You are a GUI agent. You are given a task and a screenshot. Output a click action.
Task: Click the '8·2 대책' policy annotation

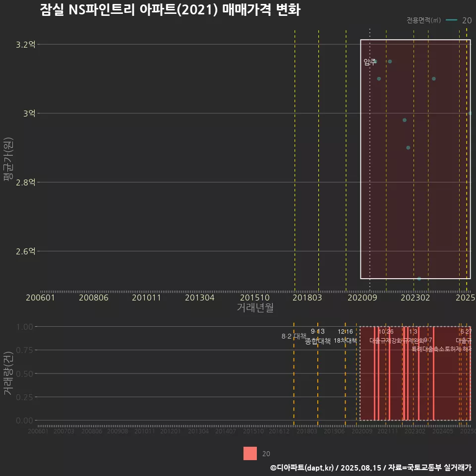(294, 336)
